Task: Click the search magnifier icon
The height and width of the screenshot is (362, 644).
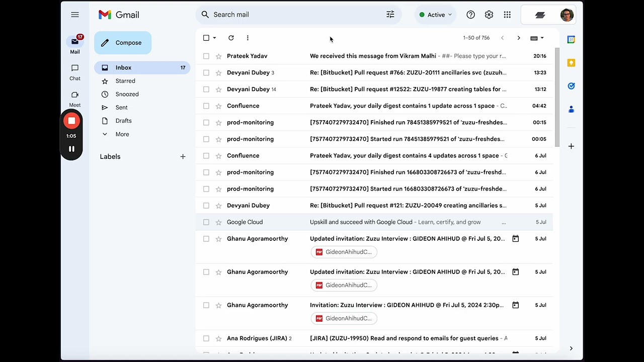Action: click(205, 15)
